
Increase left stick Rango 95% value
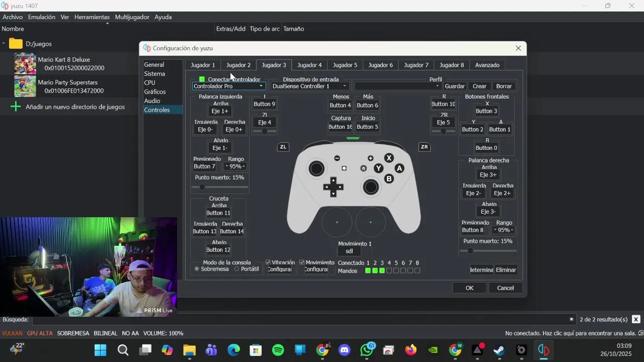point(244,166)
